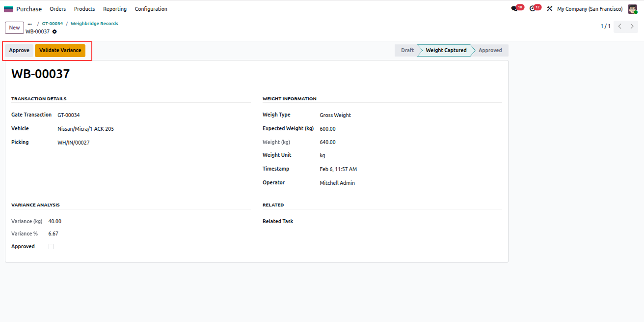Screen dimensions: 644x322
Task: Click the Validate Variance button
Action: pyautogui.click(x=60, y=51)
